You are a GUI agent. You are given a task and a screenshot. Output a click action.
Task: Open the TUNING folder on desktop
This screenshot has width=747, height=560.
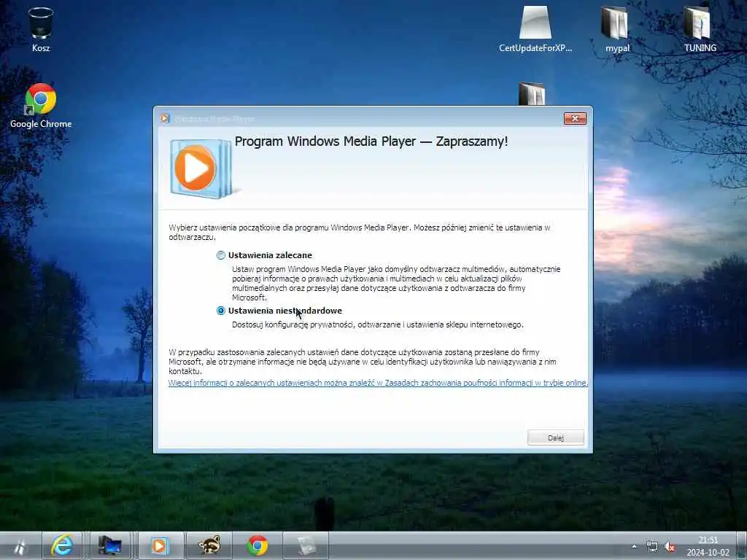(x=700, y=28)
